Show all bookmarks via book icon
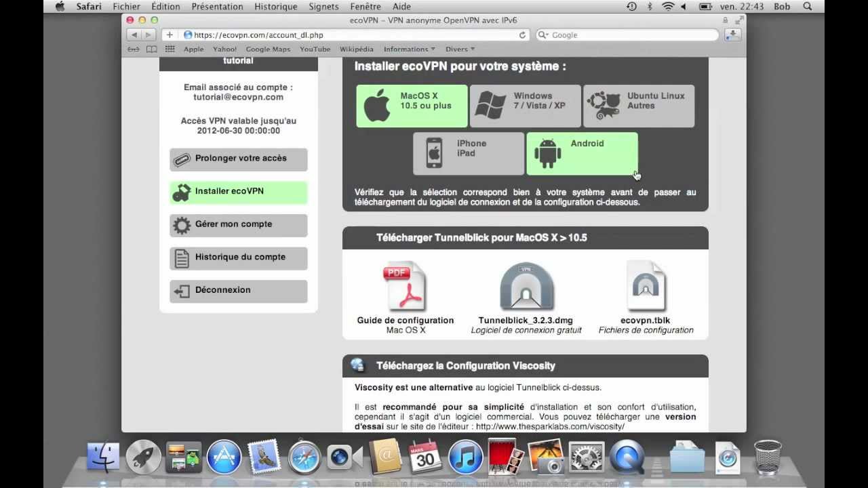This screenshot has height=488, width=868. coord(152,49)
